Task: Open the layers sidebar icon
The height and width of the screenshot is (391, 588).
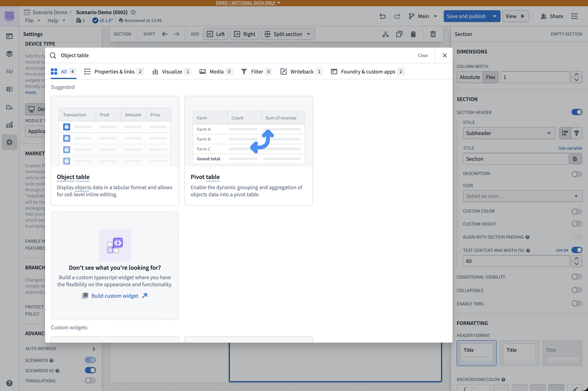Action: (9, 54)
